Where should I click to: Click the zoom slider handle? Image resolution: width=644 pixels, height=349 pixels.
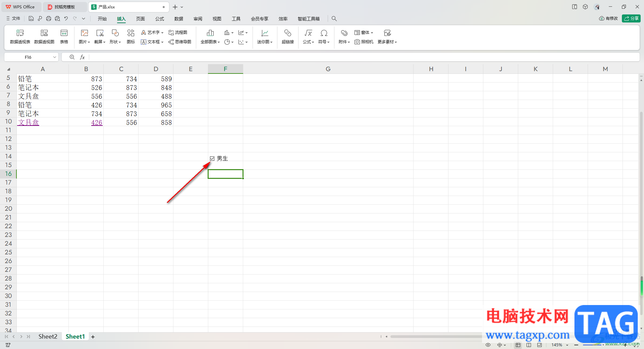tap(603, 345)
